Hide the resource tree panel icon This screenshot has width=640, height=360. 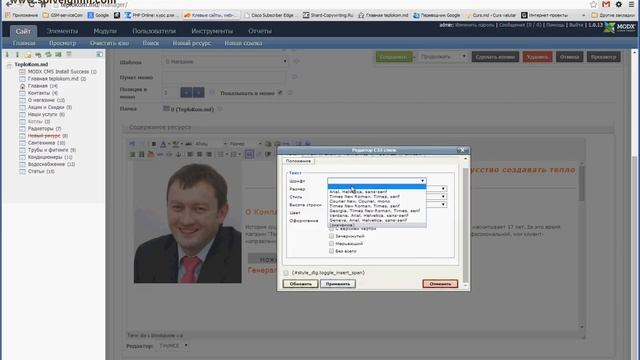pos(100,54)
